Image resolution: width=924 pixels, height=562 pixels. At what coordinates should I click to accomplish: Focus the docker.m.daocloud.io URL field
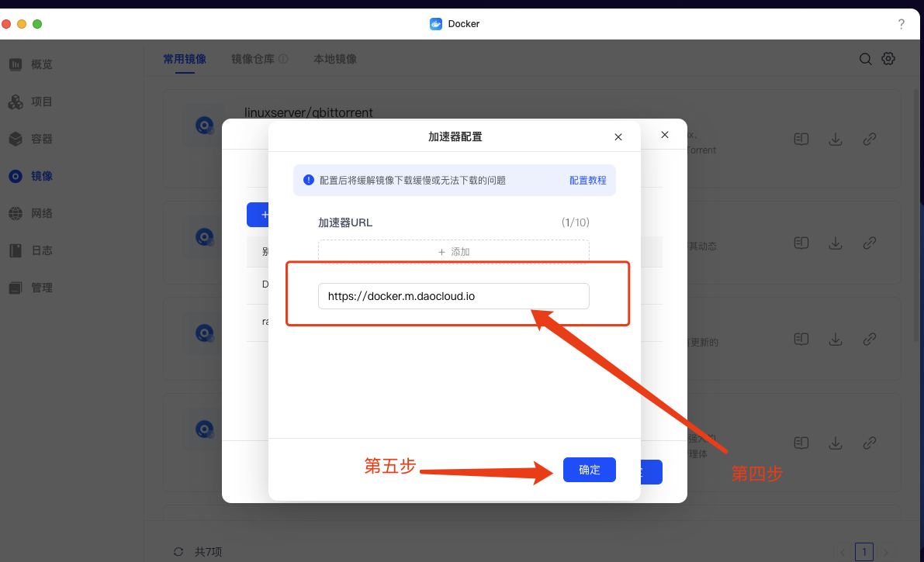point(453,296)
